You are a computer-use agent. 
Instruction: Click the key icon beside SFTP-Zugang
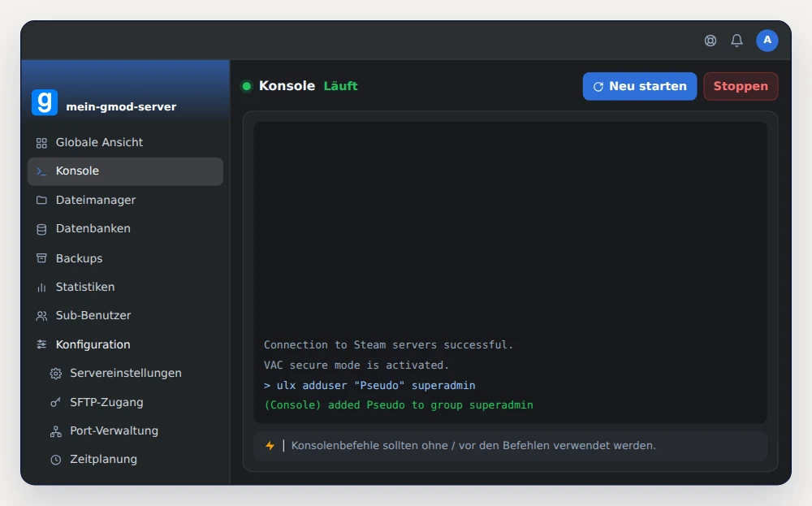(55, 402)
